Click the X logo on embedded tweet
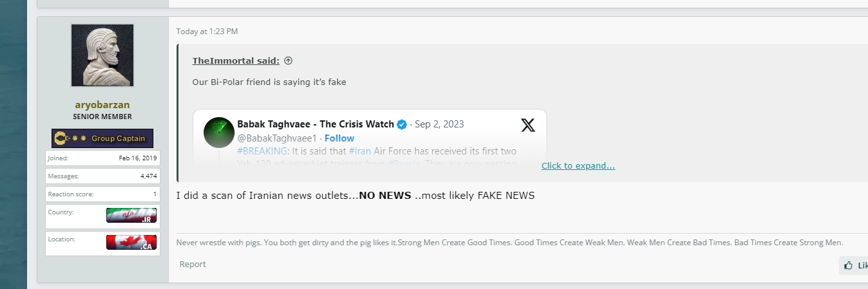Image resolution: width=868 pixels, height=289 pixels. [528, 126]
